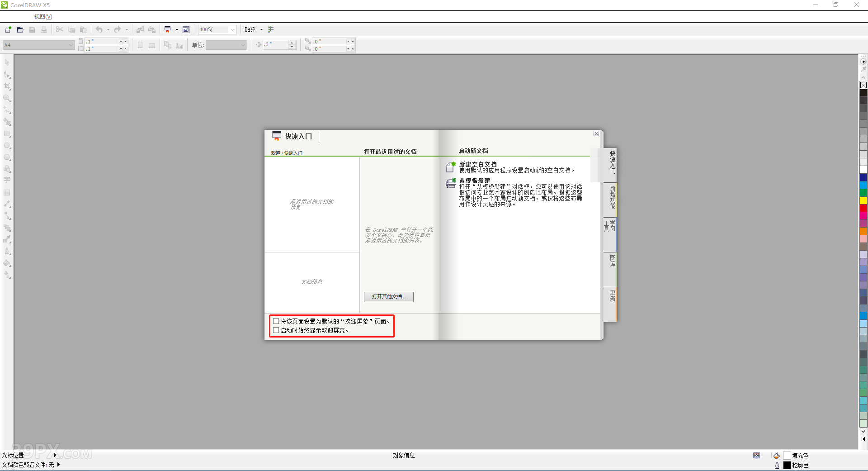868x471 pixels.
Task: Enable 将该页面设置为默认的欢迎屏幕 checkbox
Action: pos(276,321)
